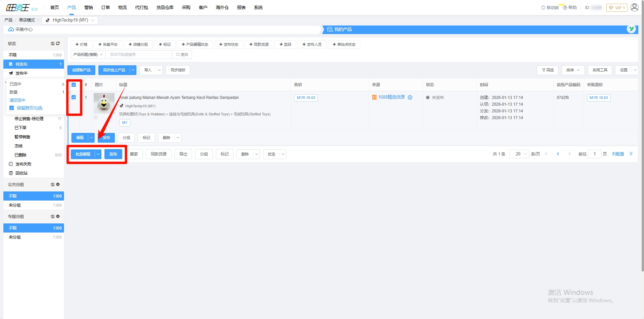644x319 pixels.
Task: Click the scroll-to-top arrow icon near 列配置
Action: (631, 154)
